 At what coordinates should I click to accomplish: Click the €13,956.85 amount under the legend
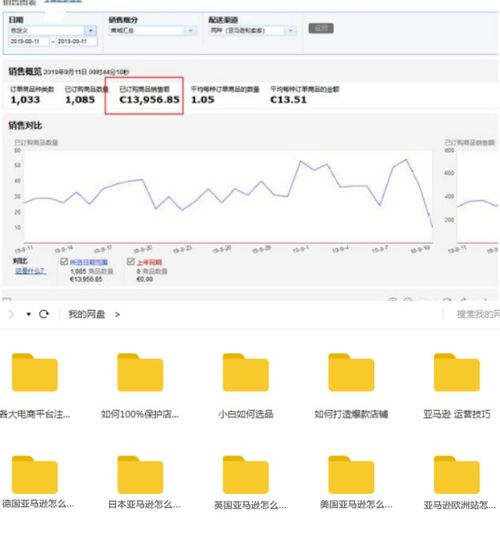pos(86,279)
